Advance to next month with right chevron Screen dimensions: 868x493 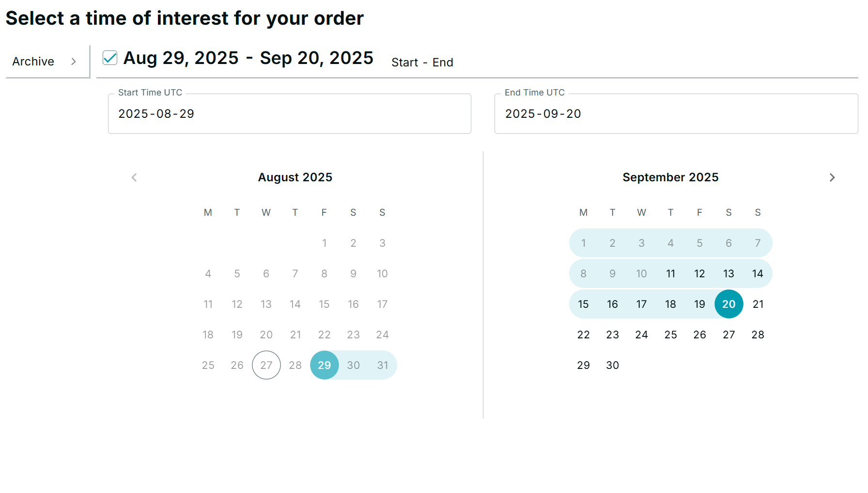832,177
